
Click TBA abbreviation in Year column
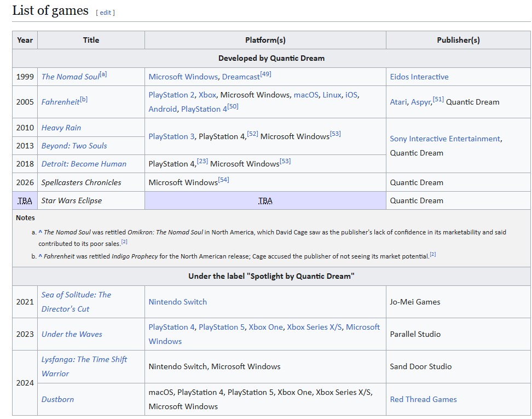point(25,200)
